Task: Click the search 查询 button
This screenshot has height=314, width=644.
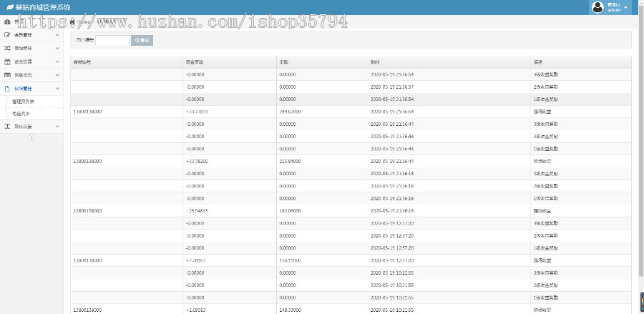Action: pos(142,40)
